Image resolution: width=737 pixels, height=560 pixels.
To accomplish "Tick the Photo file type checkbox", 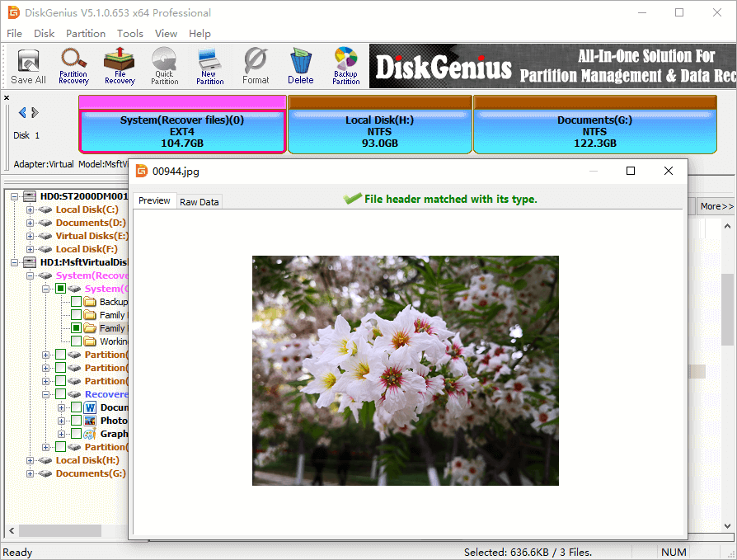I will click(77, 421).
